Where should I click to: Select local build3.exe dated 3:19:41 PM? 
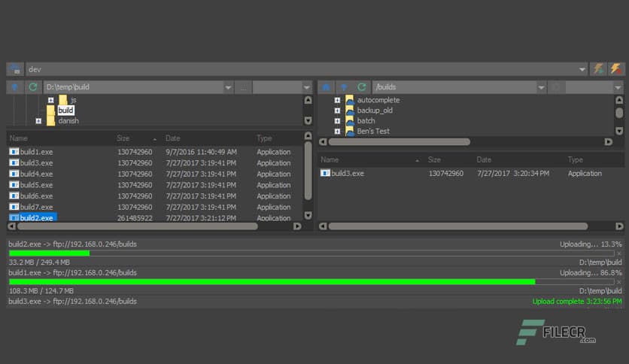tap(36, 162)
